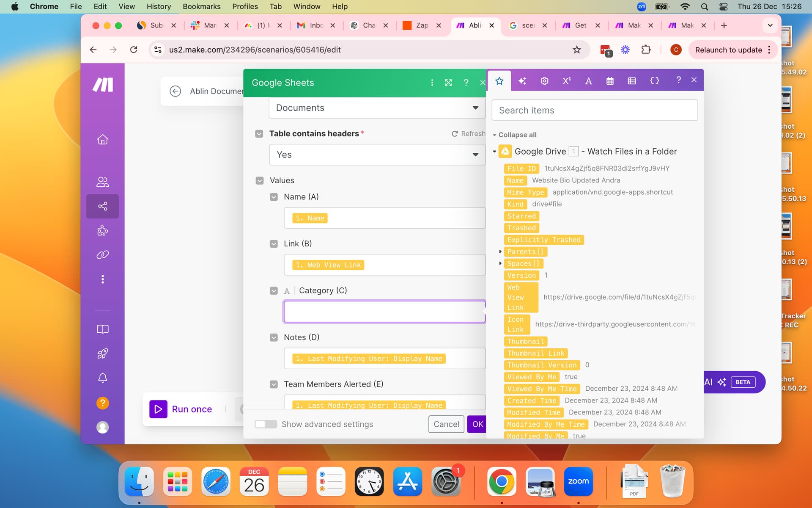The height and width of the screenshot is (508, 812).
Task: Open the date and time functions tab
Action: (x=610, y=81)
